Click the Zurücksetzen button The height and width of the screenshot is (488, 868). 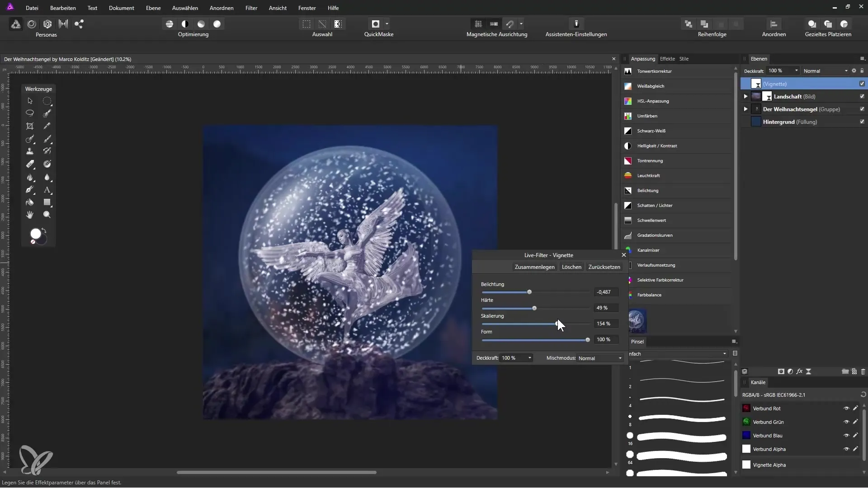(604, 267)
